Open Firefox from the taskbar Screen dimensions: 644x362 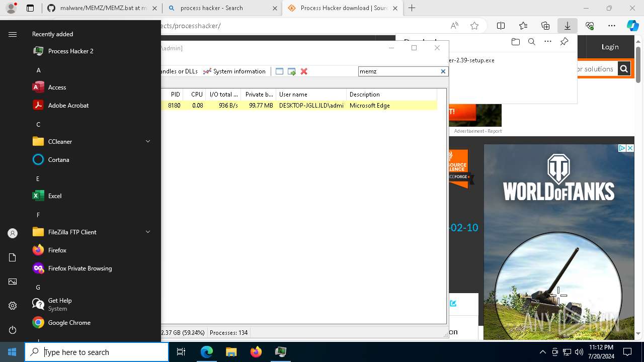coord(256,352)
